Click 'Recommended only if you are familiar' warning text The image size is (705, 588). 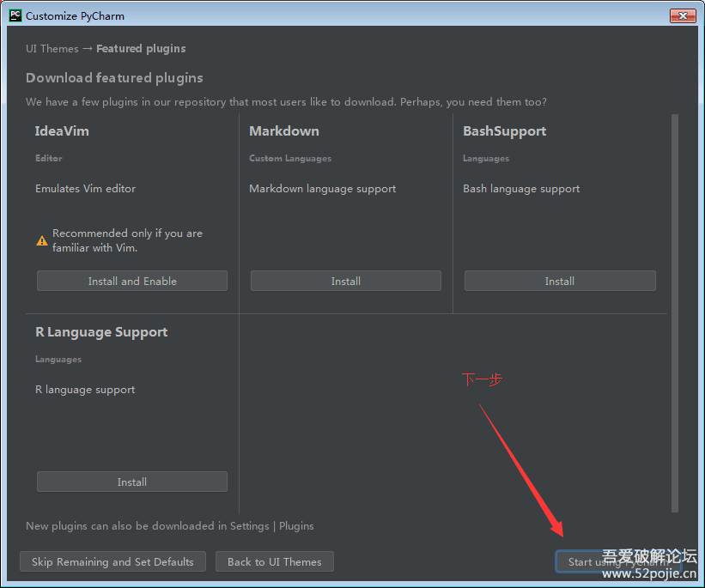[127, 240]
